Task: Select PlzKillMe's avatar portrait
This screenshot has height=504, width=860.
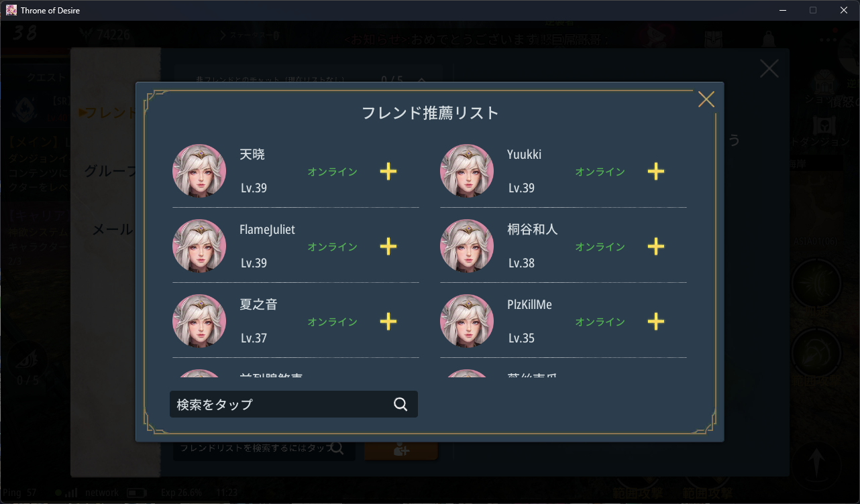Action: pyautogui.click(x=467, y=321)
